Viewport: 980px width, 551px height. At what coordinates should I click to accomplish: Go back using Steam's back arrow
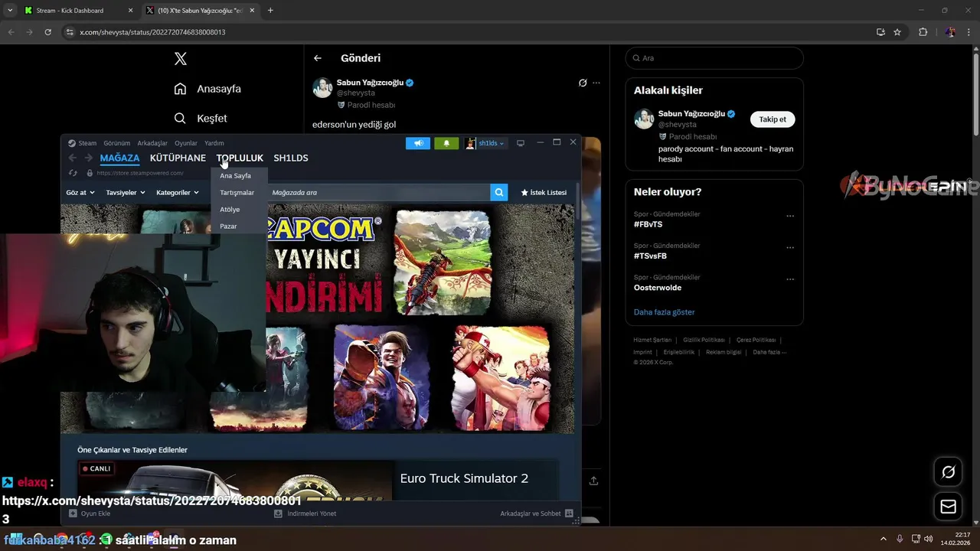click(x=72, y=158)
